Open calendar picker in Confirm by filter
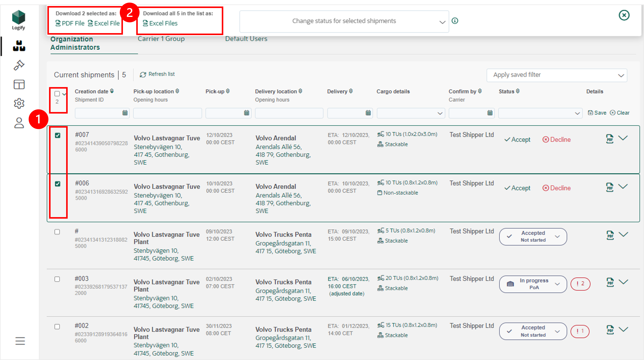This screenshot has width=644, height=360. [490, 113]
